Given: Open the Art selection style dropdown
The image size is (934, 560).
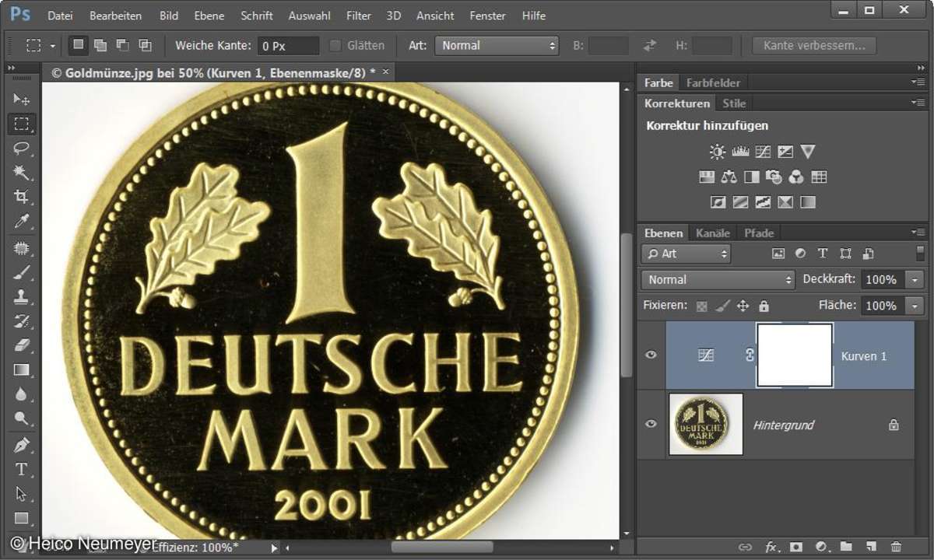Looking at the screenshot, I should click(497, 46).
